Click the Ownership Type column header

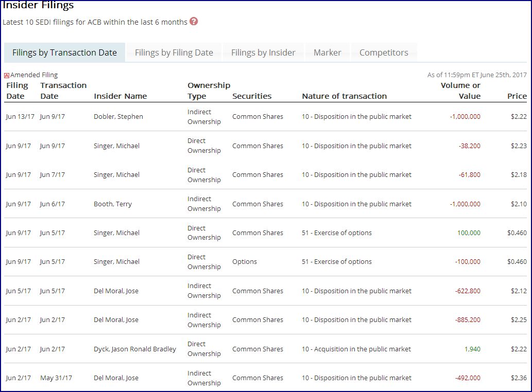point(209,91)
